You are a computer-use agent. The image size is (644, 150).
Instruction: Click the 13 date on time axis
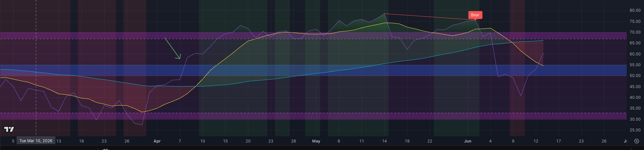pyautogui.click(x=59, y=141)
